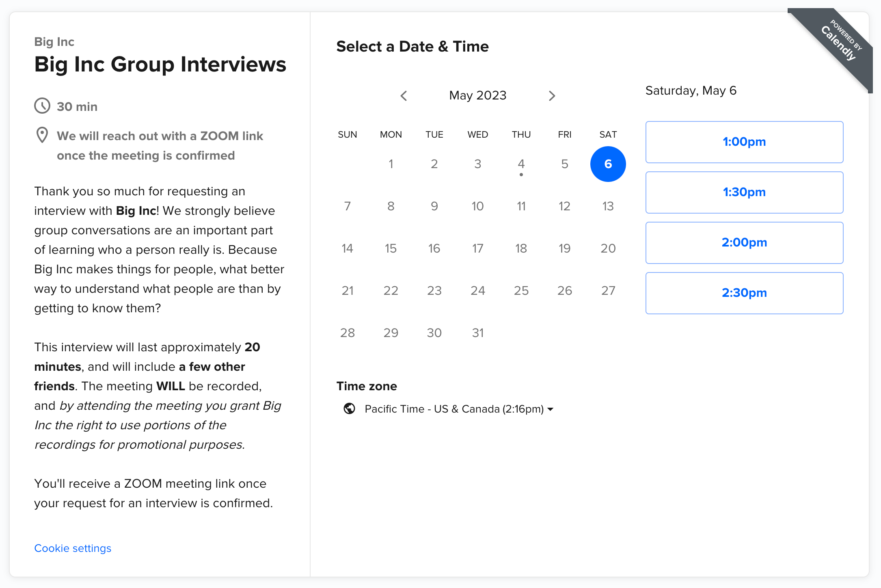This screenshot has height=588, width=881.
Task: Click May 13 on the calendar
Action: click(608, 206)
